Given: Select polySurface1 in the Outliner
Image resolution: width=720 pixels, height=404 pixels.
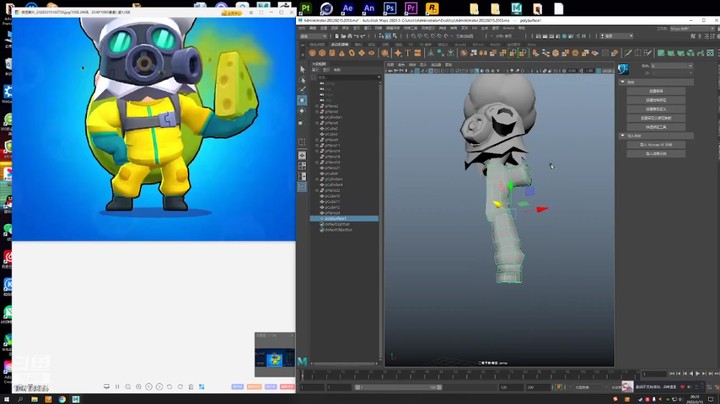Looking at the screenshot, I should tap(344, 219).
